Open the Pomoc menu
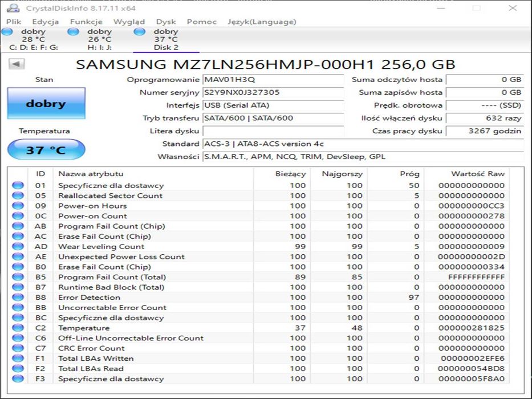Screen dimensions: 532x399 coord(201,22)
